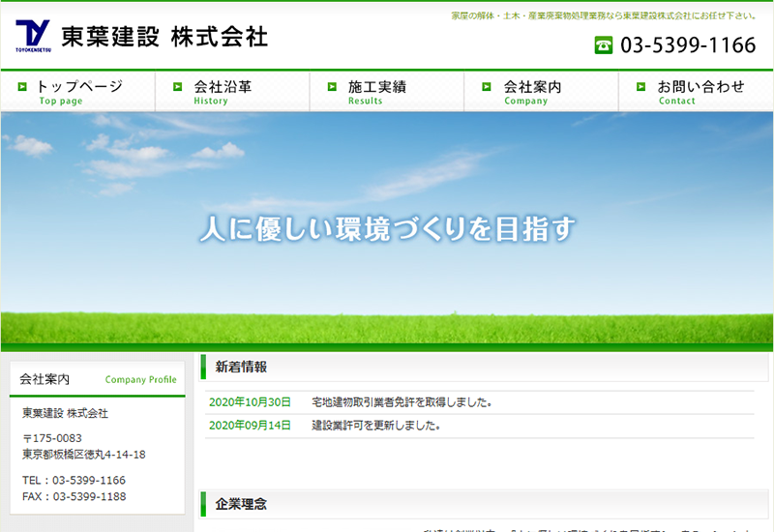Click the green arrow icon beside 会社案内
This screenshot has width=774, height=532.
[488, 87]
